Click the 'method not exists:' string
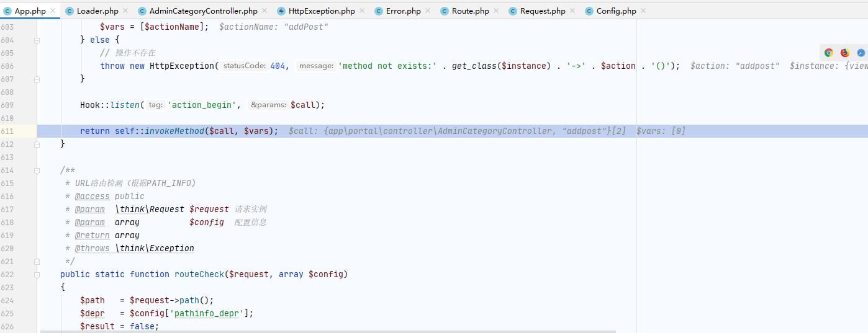The image size is (868, 333). tap(387, 66)
